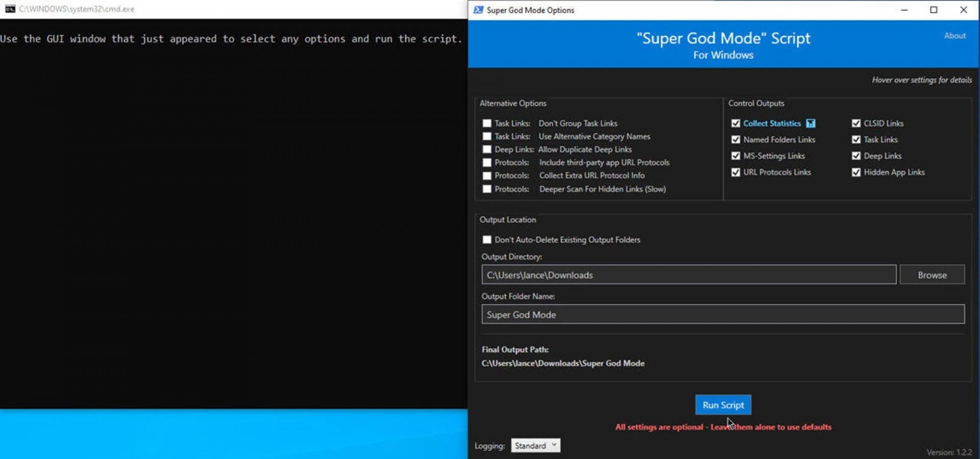Check Don't Auto-Delete Existing Output Folders
Image resolution: width=980 pixels, height=459 pixels.
click(487, 240)
